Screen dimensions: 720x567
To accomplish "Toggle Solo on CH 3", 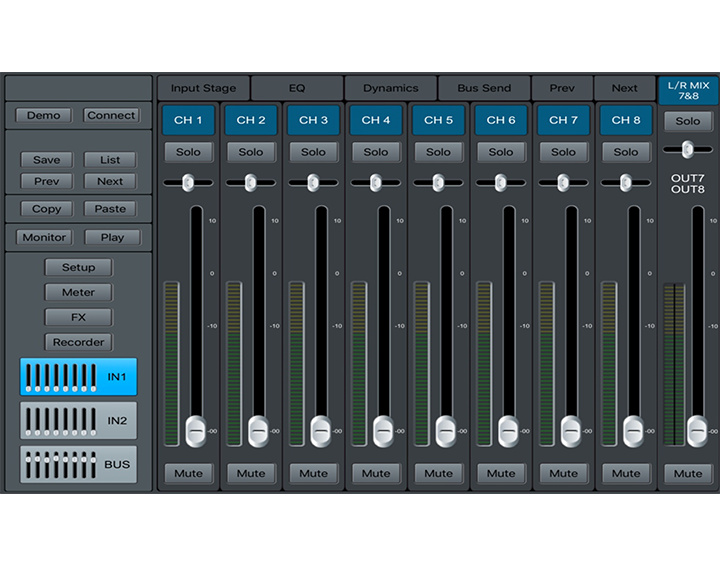I will pyautogui.click(x=313, y=152).
